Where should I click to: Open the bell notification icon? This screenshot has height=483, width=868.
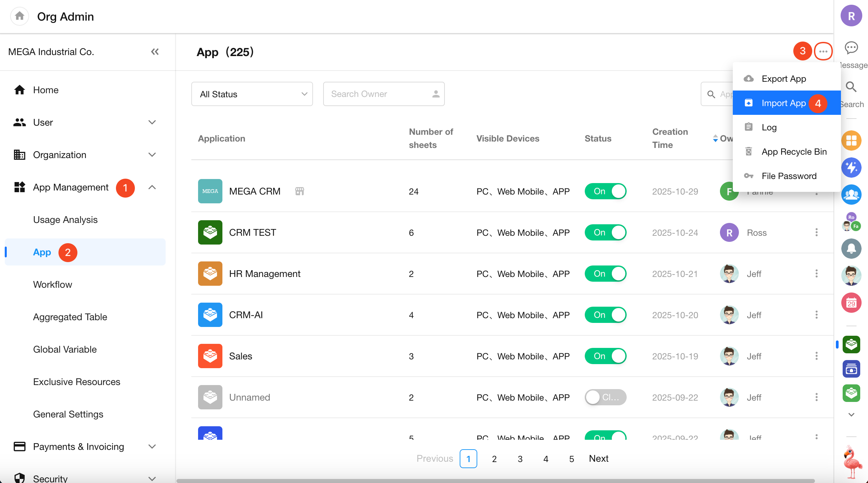[x=851, y=249]
